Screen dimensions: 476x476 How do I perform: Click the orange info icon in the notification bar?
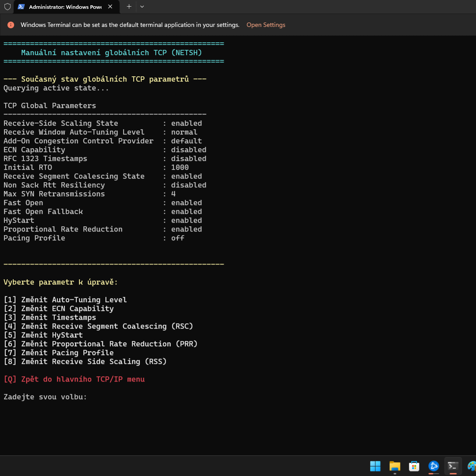pos(11,25)
